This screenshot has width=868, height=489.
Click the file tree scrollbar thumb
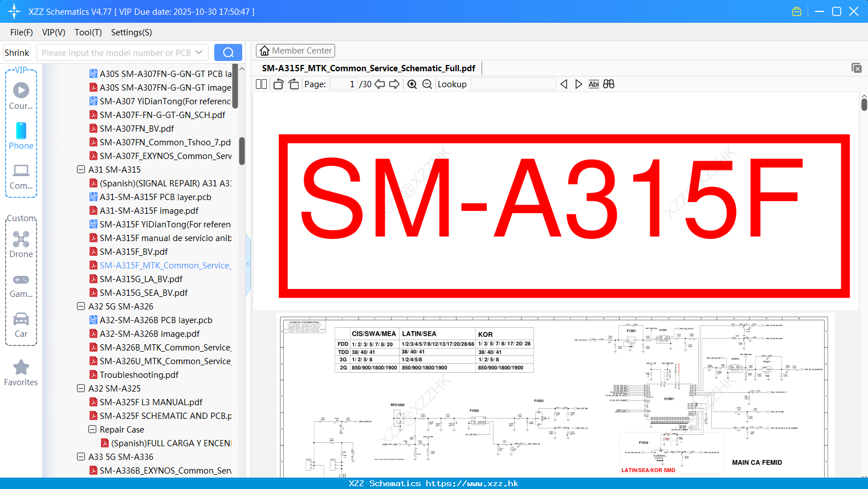242,150
